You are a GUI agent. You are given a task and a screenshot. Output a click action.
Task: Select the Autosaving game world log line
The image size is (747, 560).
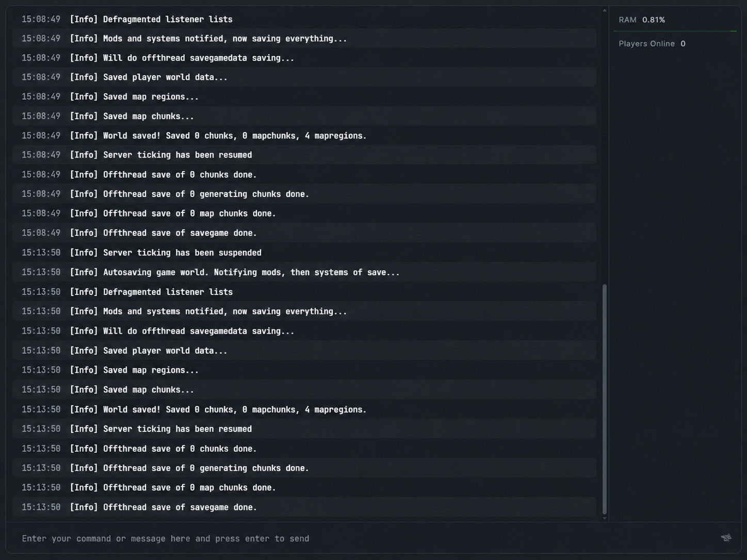click(x=304, y=272)
